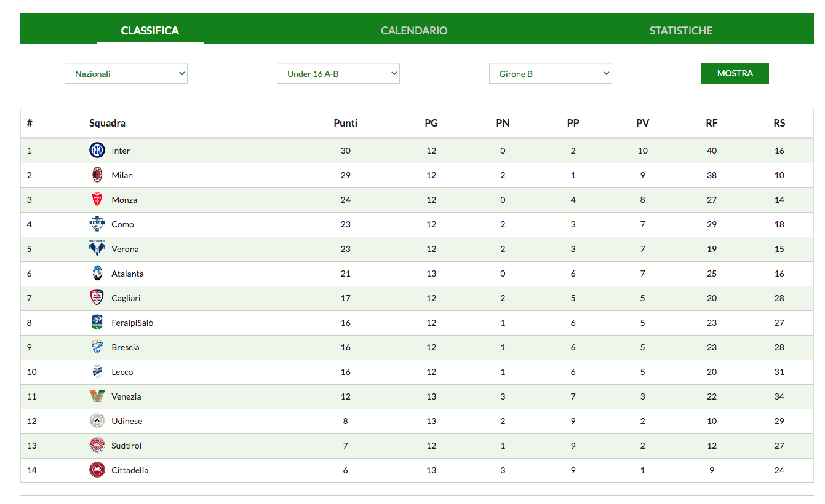This screenshot has width=825, height=504.
Task: Click the Lecco team name
Action: pos(122,372)
